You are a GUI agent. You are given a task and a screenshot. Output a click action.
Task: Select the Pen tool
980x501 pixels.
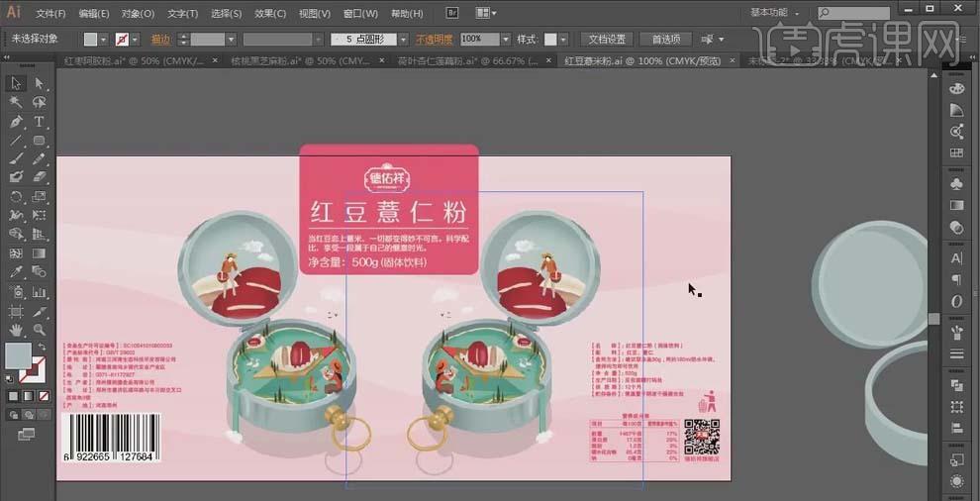coord(16,122)
